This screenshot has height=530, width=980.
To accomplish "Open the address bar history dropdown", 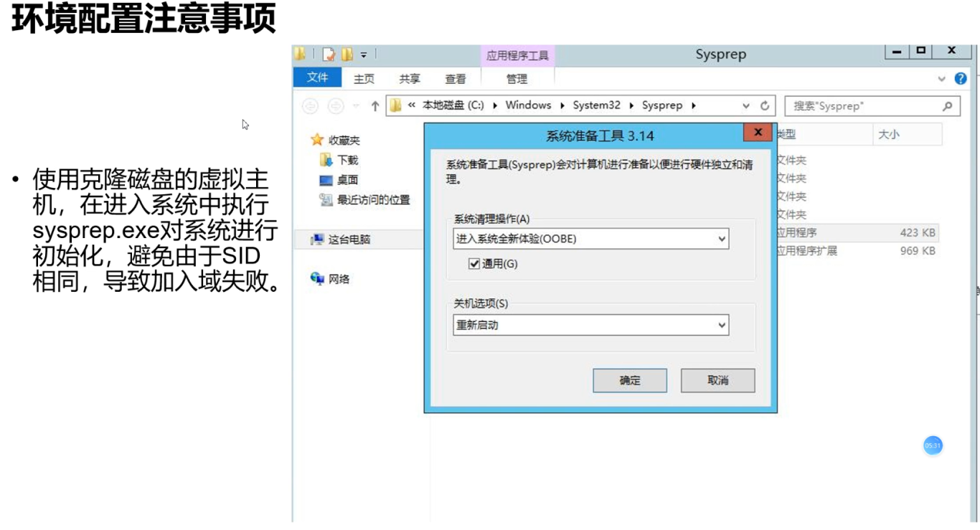I will [747, 106].
